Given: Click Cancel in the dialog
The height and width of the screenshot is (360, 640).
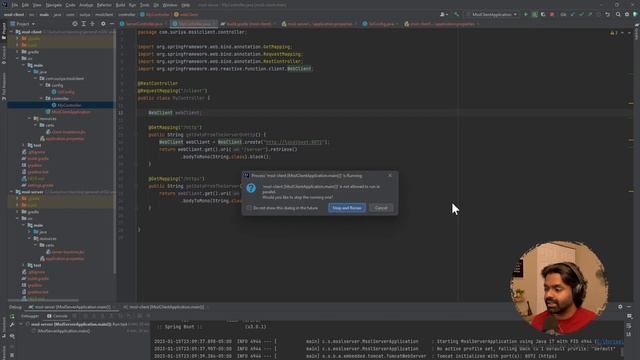Looking at the screenshot, I should 381,208.
